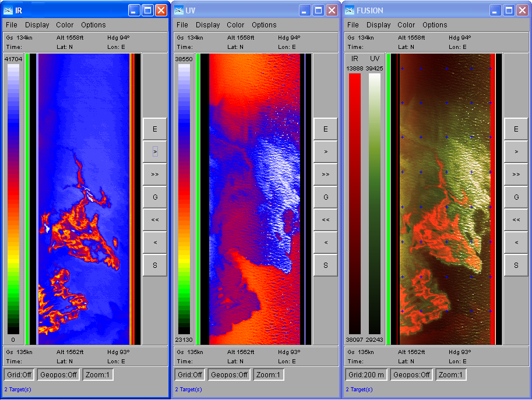The height and width of the screenshot is (400, 532).
Task: Click fast rewind << in IR window
Action: point(155,220)
